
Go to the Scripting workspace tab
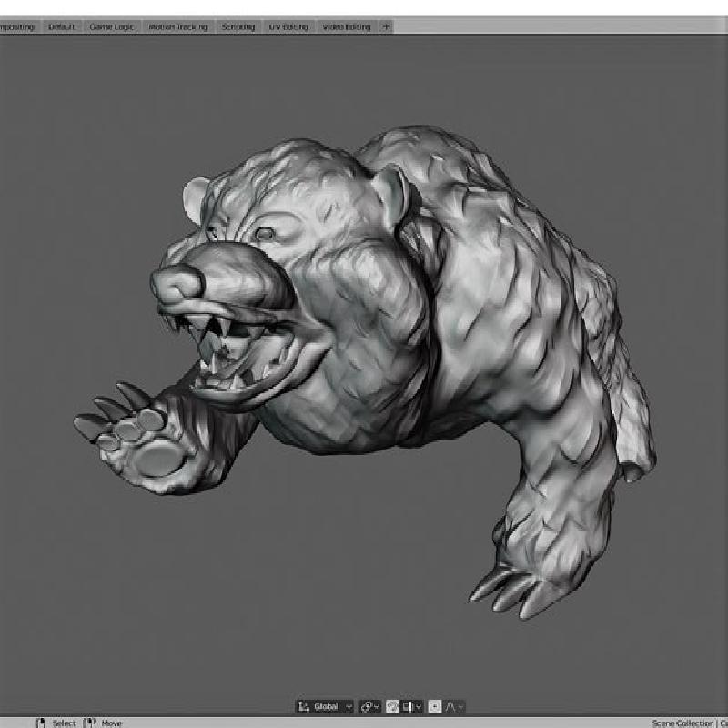238,27
